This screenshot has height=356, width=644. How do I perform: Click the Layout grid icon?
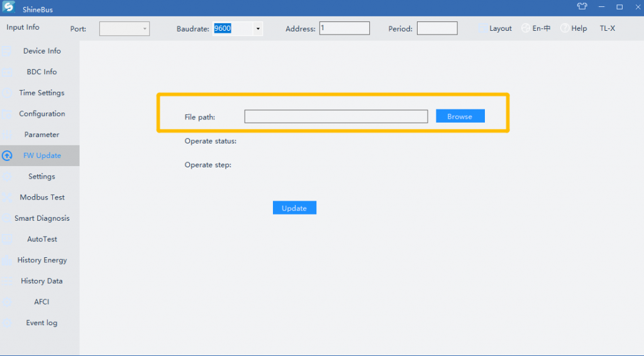pyautogui.click(x=482, y=28)
